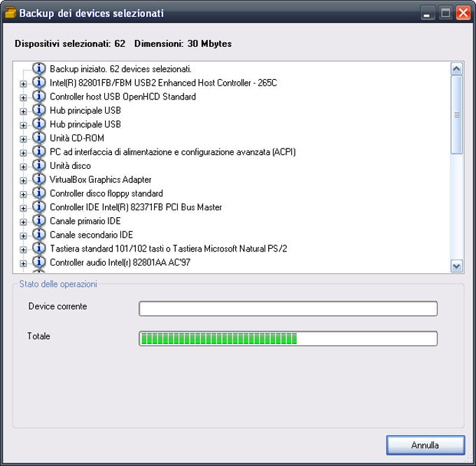Click 'Dimensioni: 30 Mbytes' header text
Image resolution: width=476 pixels, height=466 pixels.
pyautogui.click(x=183, y=43)
